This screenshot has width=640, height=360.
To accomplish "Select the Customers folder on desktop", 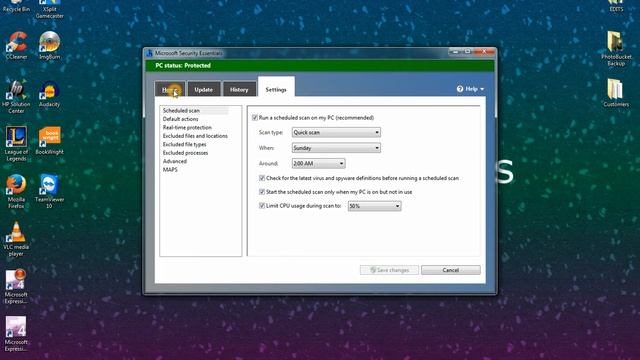I will coord(616,93).
